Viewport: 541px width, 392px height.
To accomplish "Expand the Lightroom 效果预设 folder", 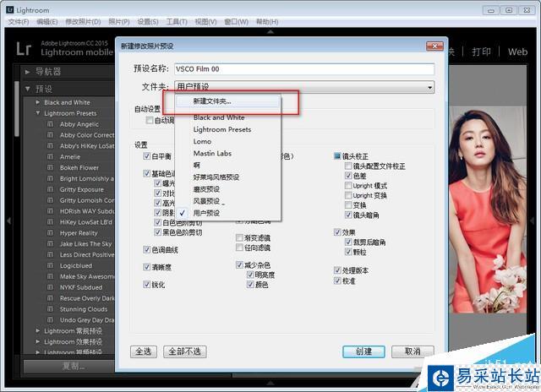I will pyautogui.click(x=37, y=341).
